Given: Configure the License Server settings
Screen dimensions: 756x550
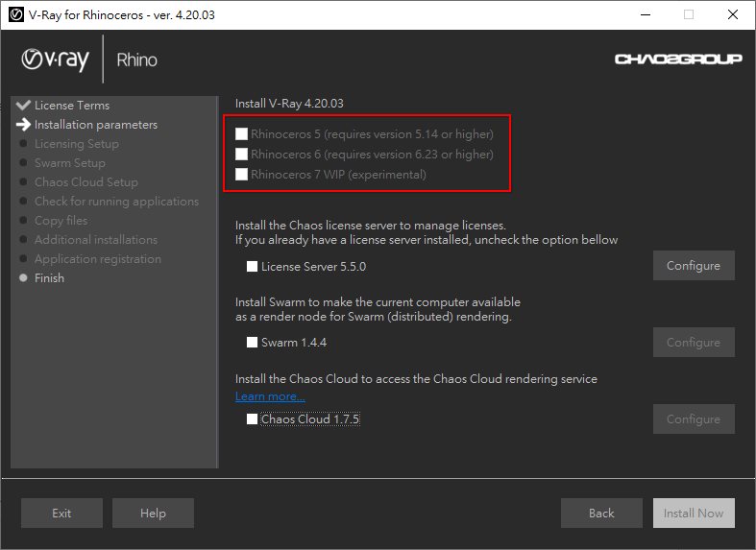Looking at the screenshot, I should pos(694,265).
